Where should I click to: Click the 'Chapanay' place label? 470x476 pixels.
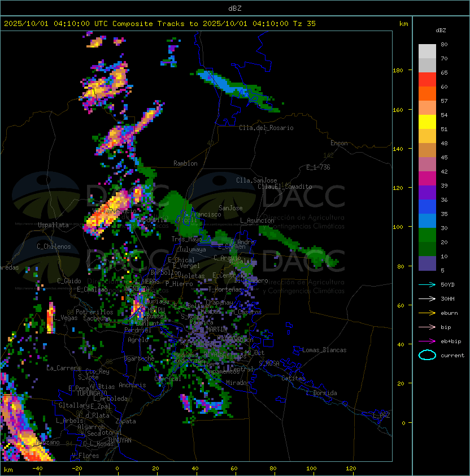click(219, 302)
